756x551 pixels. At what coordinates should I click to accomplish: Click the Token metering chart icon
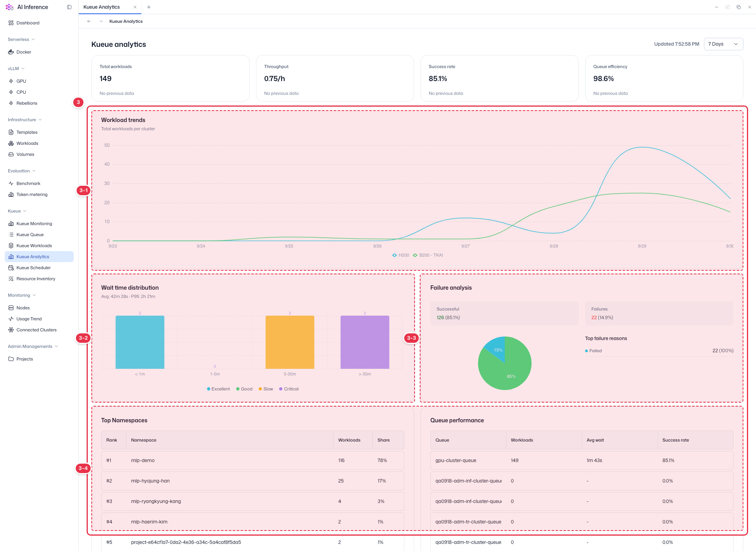point(11,194)
